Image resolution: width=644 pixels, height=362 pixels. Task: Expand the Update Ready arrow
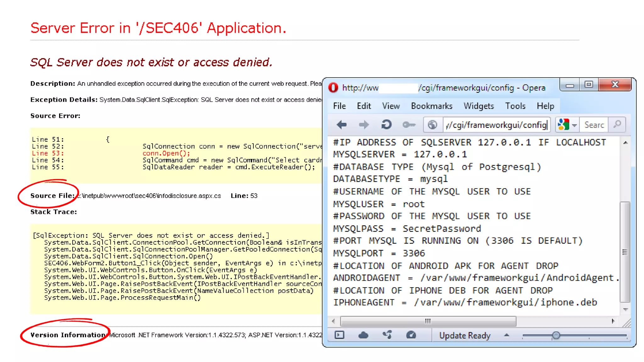pos(506,335)
